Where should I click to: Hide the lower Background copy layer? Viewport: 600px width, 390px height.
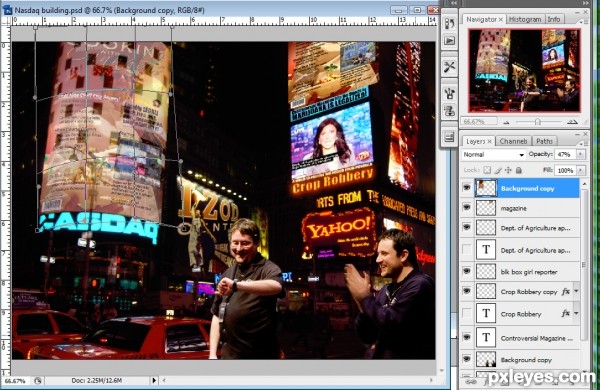(466, 359)
